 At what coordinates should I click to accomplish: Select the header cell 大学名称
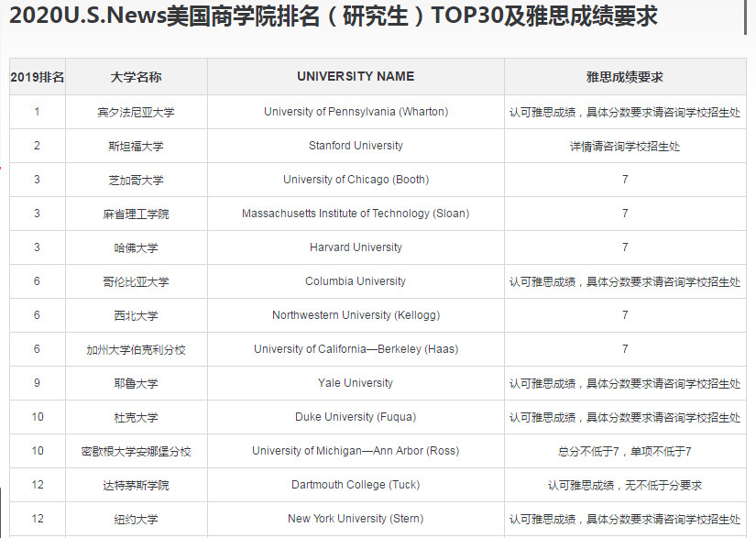click(136, 77)
